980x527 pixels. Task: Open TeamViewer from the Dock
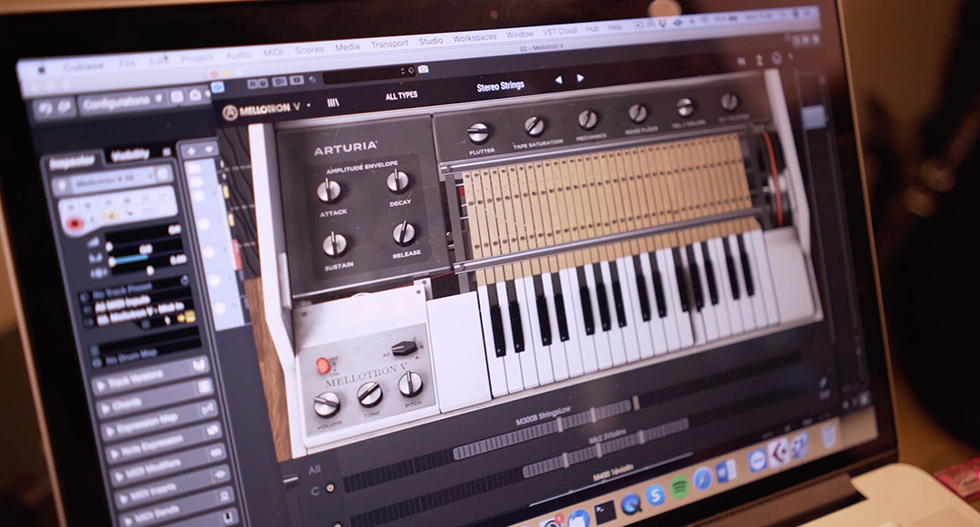tap(758, 460)
